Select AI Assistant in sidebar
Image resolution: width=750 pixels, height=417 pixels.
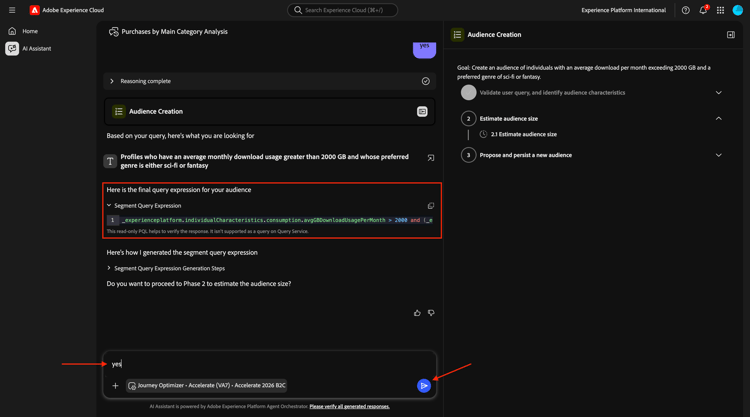(36, 48)
